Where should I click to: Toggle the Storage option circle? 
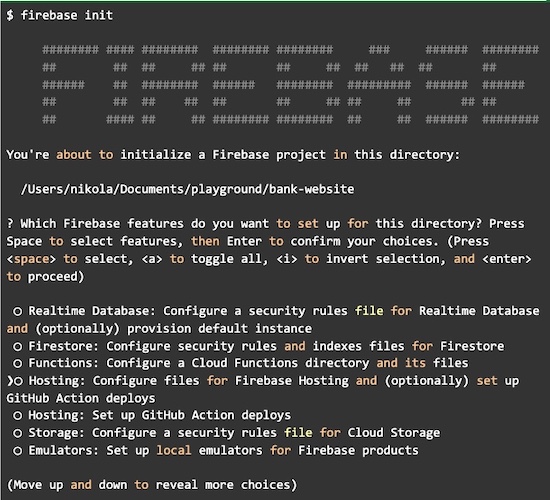pos(18,433)
